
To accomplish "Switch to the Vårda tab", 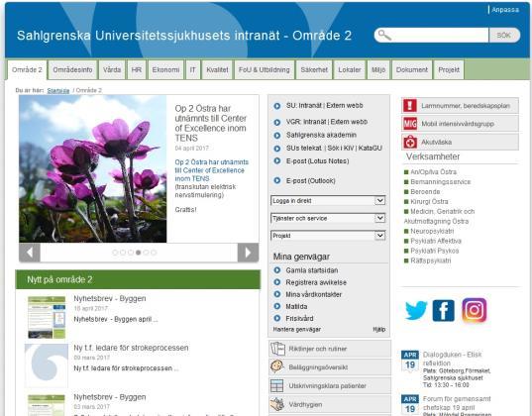I will (112, 70).
